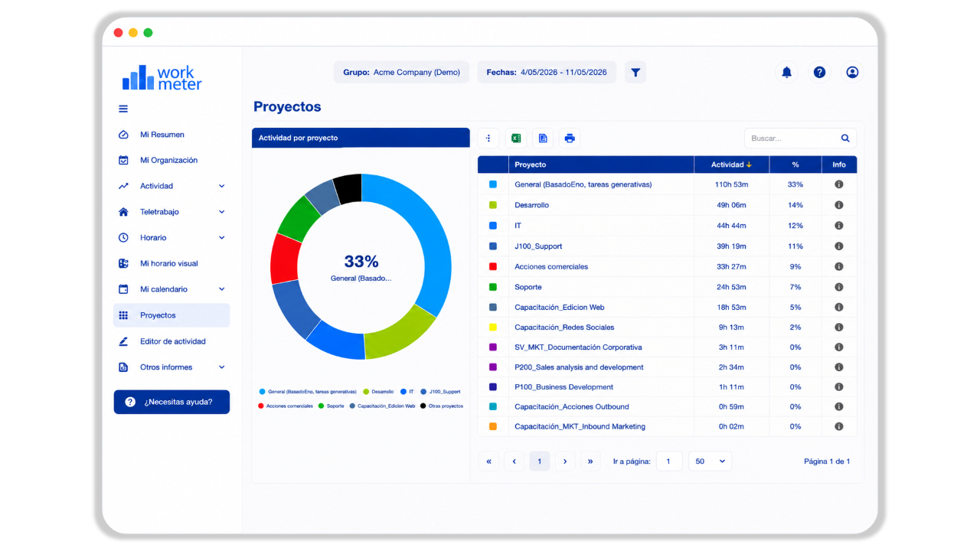Go to next page arrow button
980x551 pixels.
pos(565,461)
